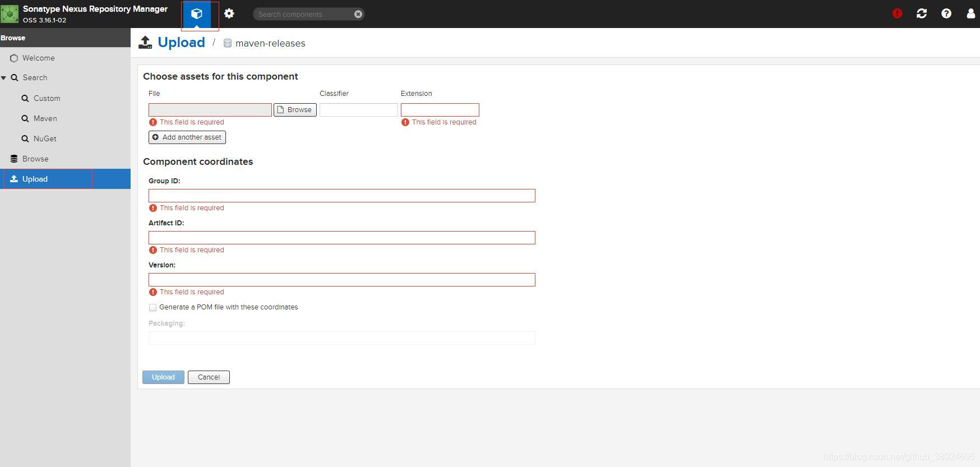Image resolution: width=980 pixels, height=467 pixels.
Task: Click the Group ID field
Action: tap(342, 196)
